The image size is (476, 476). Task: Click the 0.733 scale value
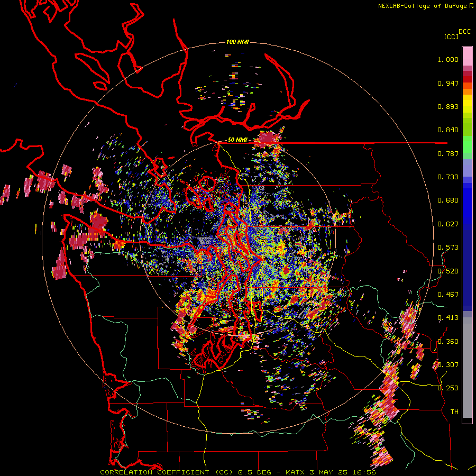click(x=448, y=177)
